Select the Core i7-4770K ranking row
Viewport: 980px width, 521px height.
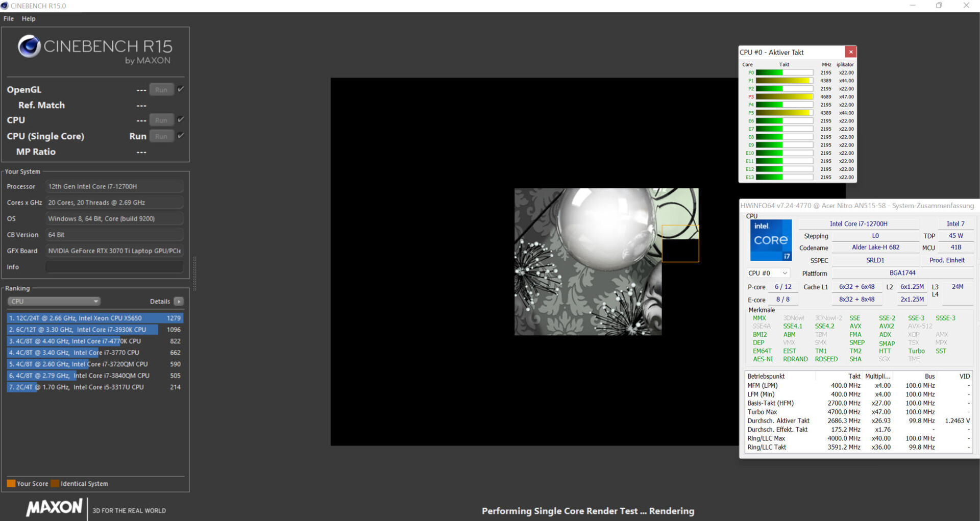tap(95, 341)
